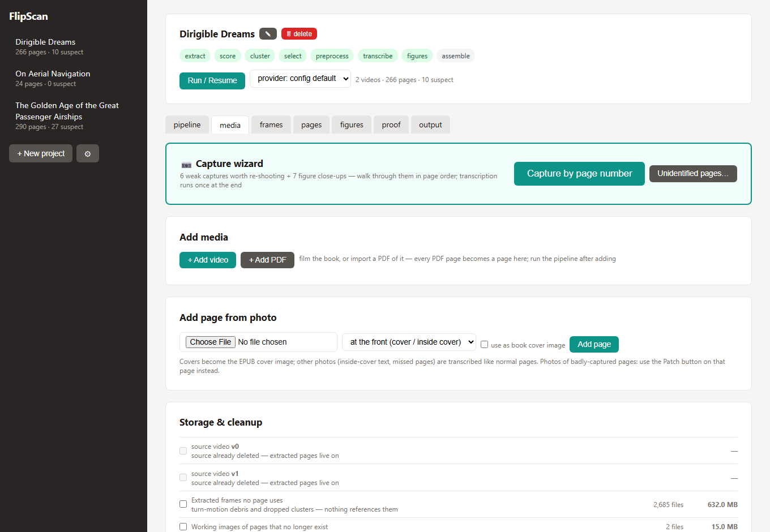
Task: Click the assemble pipeline stage pill
Action: pos(456,55)
